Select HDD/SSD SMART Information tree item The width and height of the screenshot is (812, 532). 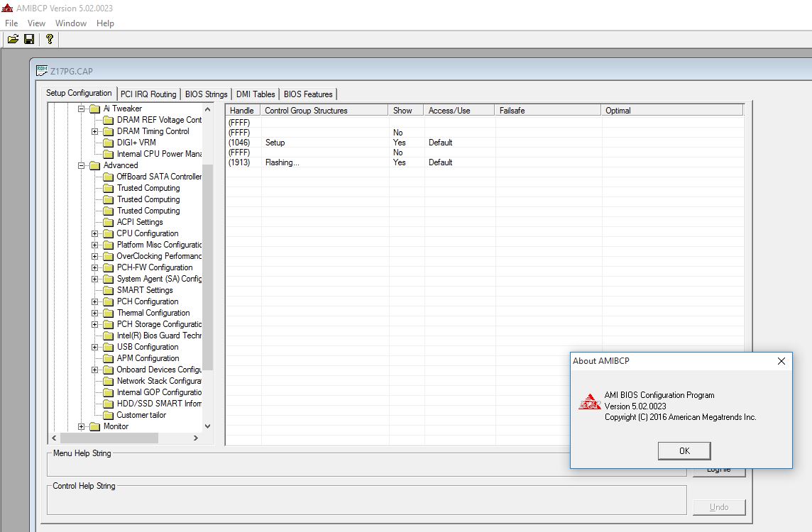pyautogui.click(x=159, y=404)
